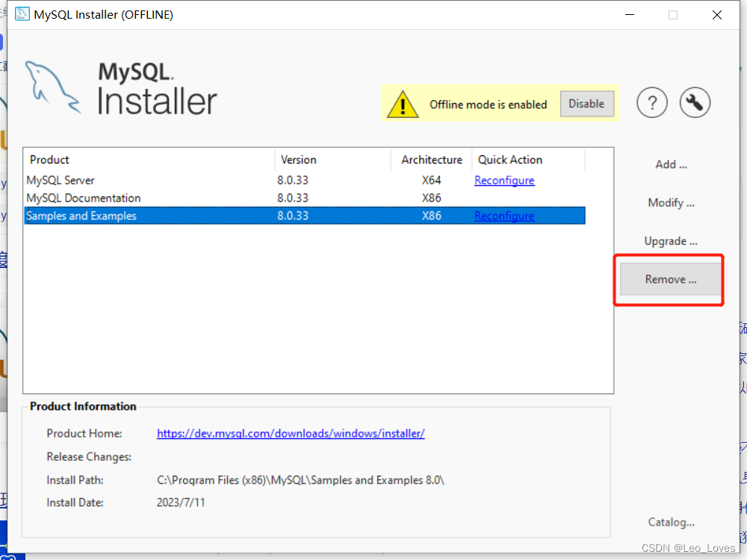Click the Add button to install products

[x=670, y=164]
